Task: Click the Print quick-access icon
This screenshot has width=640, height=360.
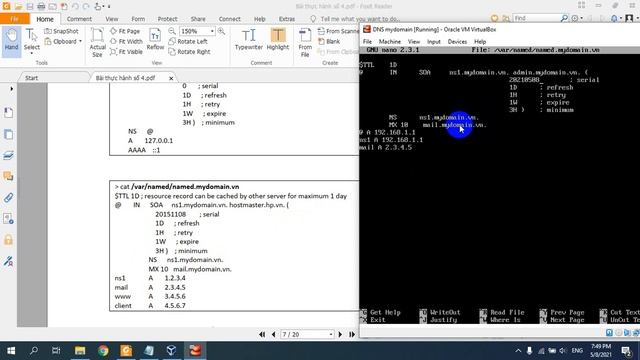Action: point(41,6)
